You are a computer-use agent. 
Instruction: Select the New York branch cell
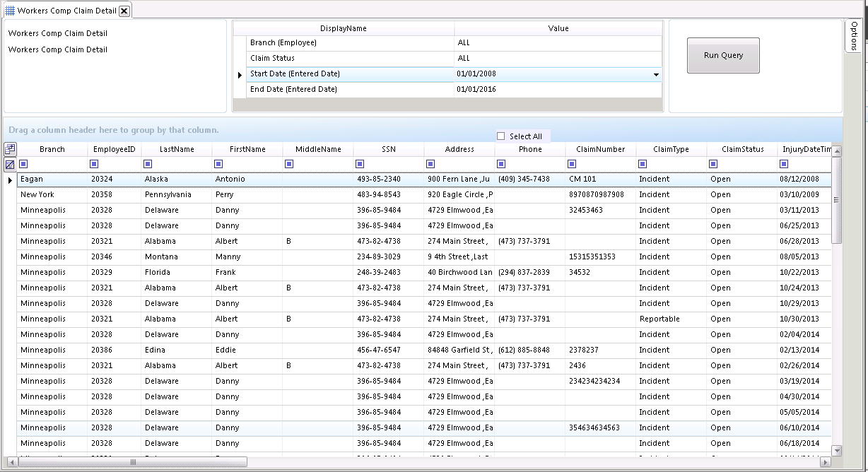click(x=52, y=195)
